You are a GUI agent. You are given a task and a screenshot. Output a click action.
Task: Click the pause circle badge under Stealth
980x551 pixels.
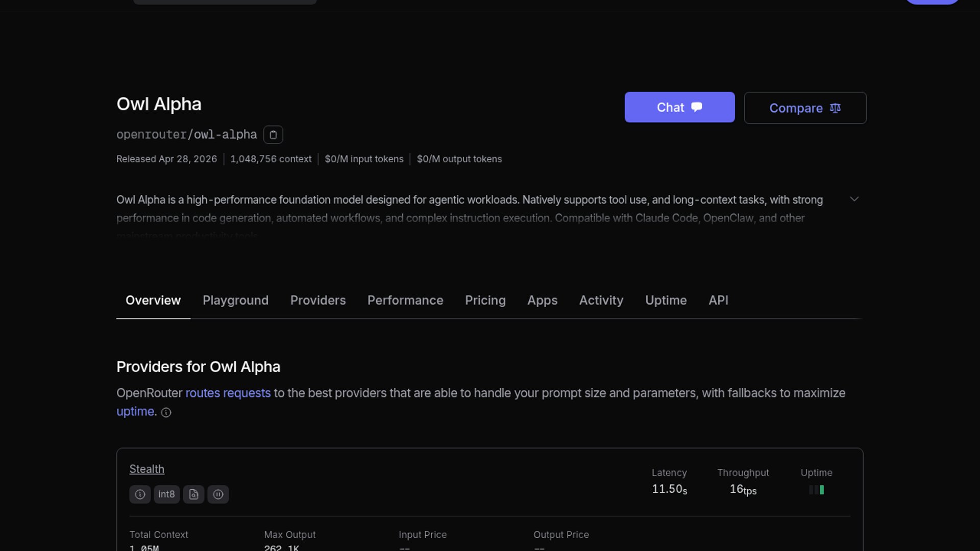[218, 494]
